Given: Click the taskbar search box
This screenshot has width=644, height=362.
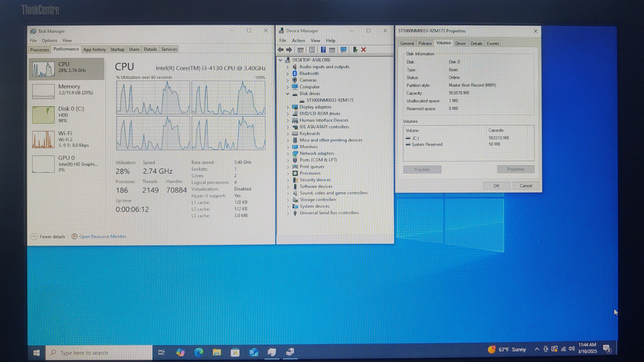Looking at the screenshot, I should [x=99, y=353].
